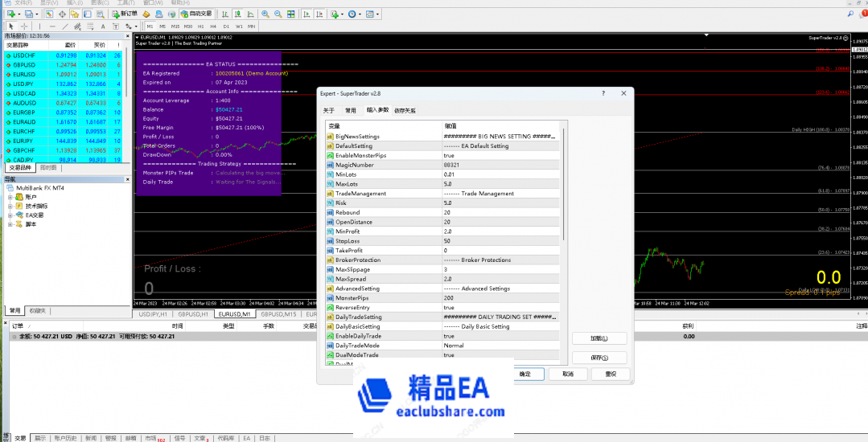Image resolution: width=868 pixels, height=442 pixels.
Task: Click the zoom out magnifier icon
Action: (x=278, y=14)
